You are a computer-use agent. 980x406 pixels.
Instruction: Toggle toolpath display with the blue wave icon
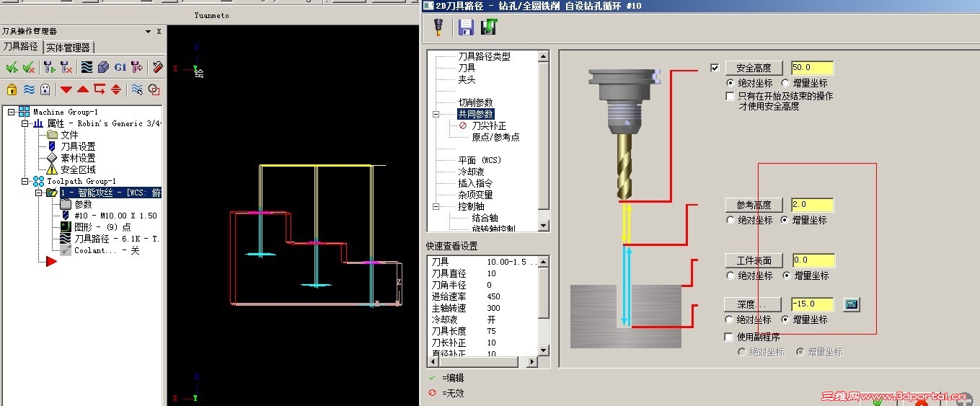(29, 89)
